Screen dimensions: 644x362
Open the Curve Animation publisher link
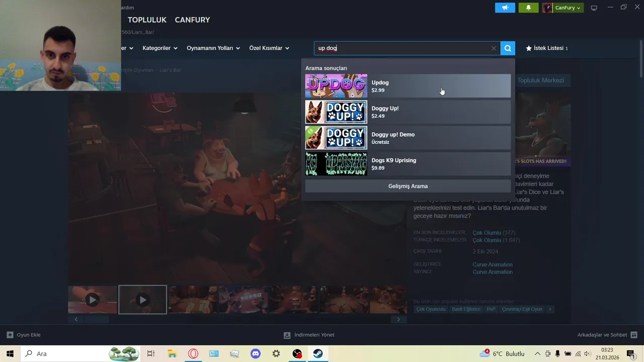click(493, 272)
